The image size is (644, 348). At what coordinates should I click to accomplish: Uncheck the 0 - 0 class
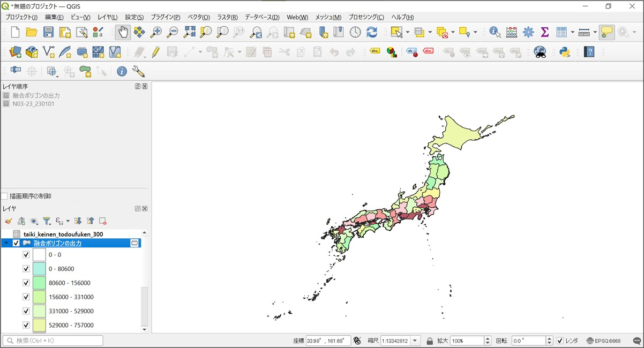point(26,255)
